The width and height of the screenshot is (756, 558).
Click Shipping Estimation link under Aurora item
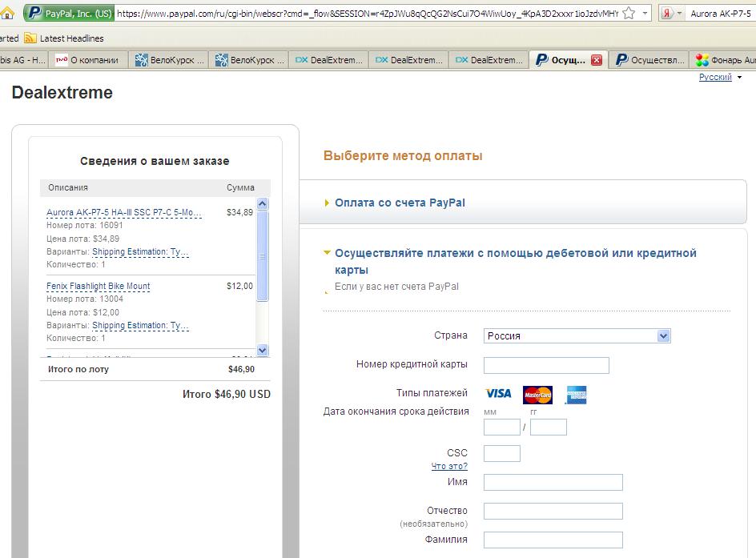(x=140, y=252)
